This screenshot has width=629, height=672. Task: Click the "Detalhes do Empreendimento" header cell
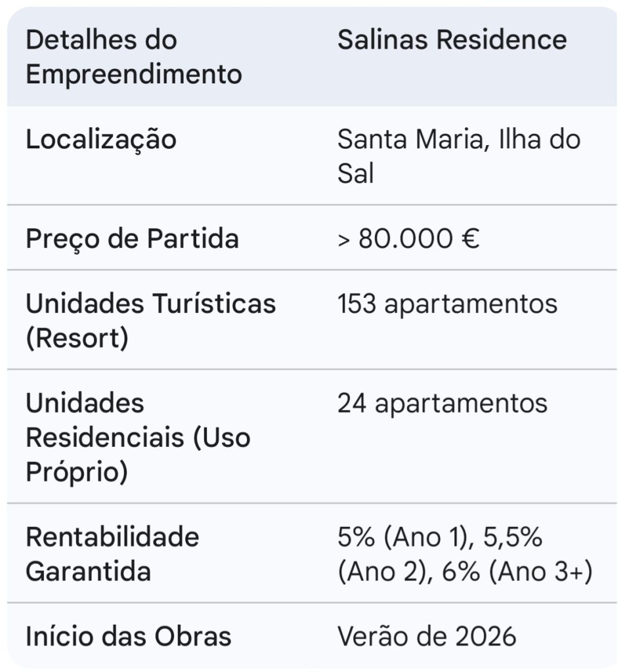pos(133,57)
